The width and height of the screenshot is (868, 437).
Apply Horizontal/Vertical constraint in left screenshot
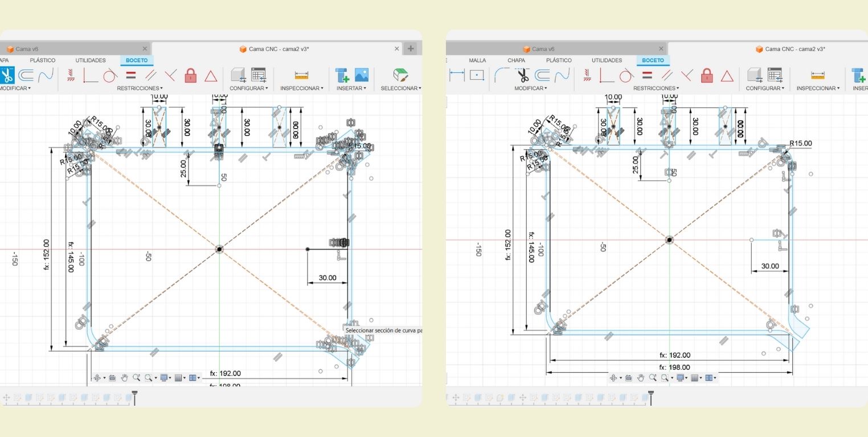(x=71, y=75)
